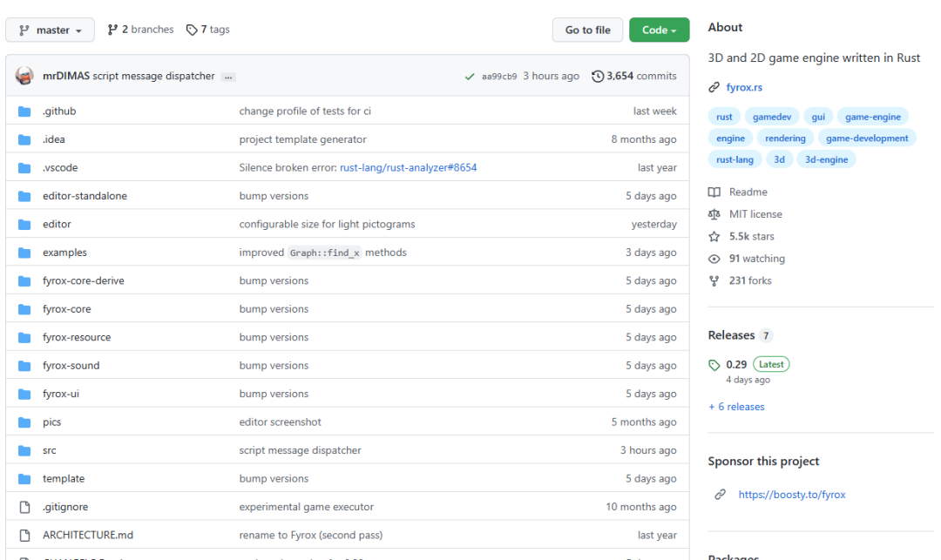
Task: Click the fork icon beside 231 forks
Action: (x=715, y=280)
